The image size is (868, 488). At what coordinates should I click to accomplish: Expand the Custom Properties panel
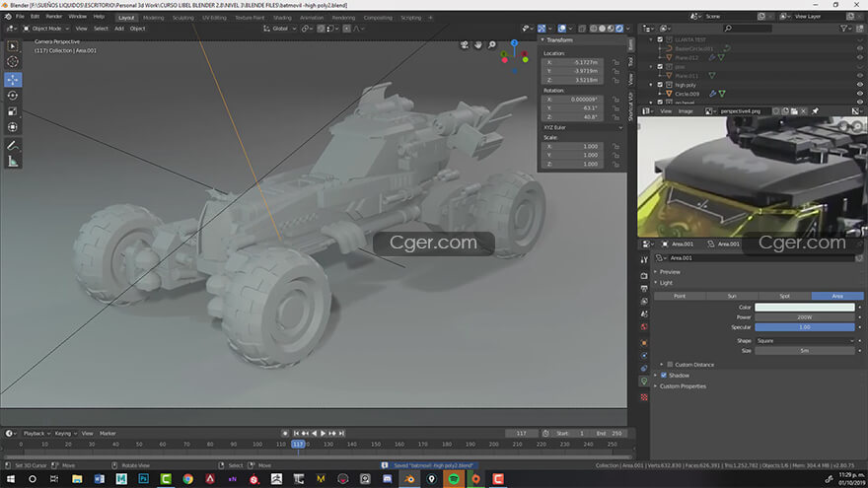click(682, 386)
